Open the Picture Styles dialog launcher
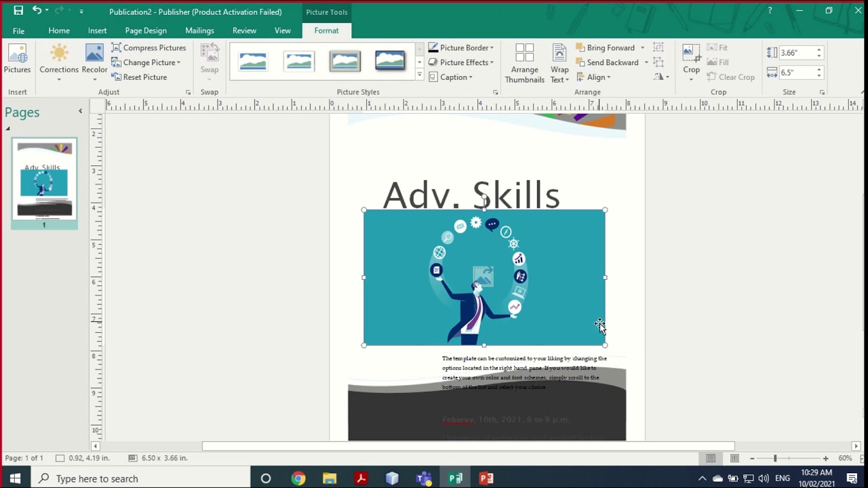 495,92
